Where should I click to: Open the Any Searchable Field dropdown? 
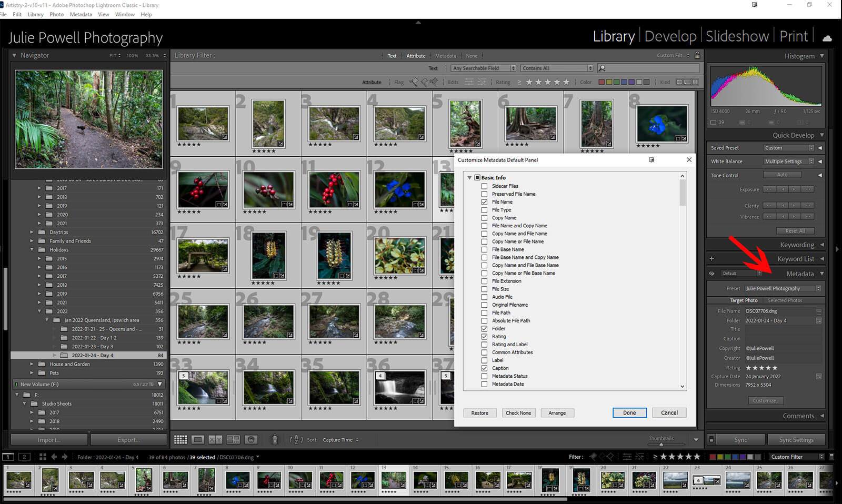pyautogui.click(x=484, y=68)
